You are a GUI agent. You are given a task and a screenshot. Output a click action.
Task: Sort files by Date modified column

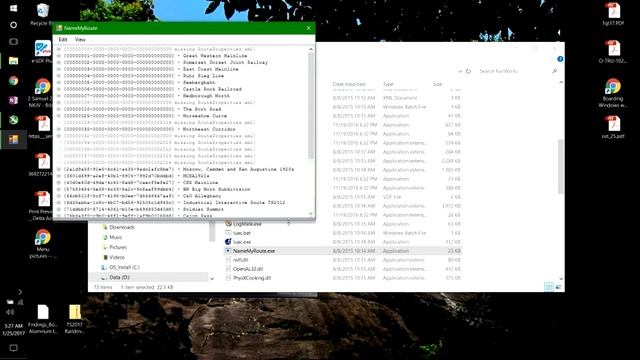(x=349, y=84)
